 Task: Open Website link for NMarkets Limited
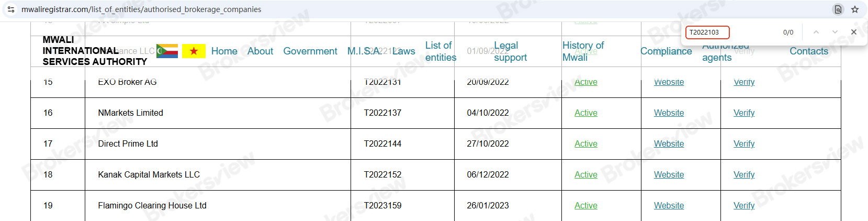pyautogui.click(x=669, y=113)
